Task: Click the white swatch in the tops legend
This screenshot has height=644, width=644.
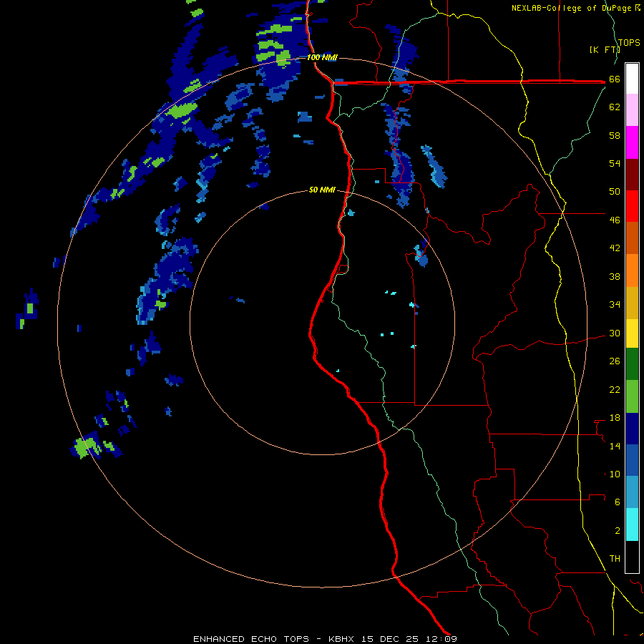Action: (632, 79)
